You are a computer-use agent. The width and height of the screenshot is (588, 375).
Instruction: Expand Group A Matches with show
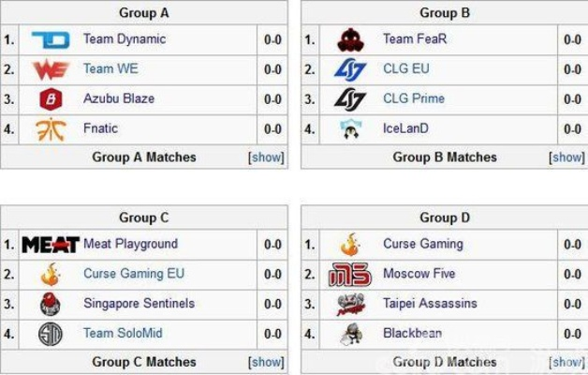click(x=266, y=157)
